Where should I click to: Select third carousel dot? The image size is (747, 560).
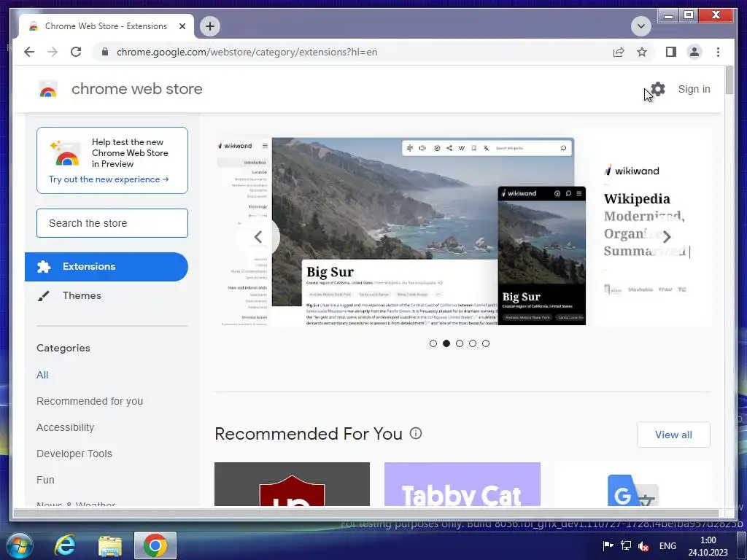click(x=460, y=343)
